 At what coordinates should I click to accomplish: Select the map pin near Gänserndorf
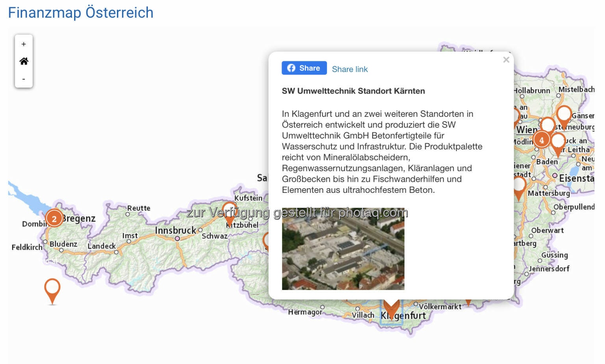(564, 115)
